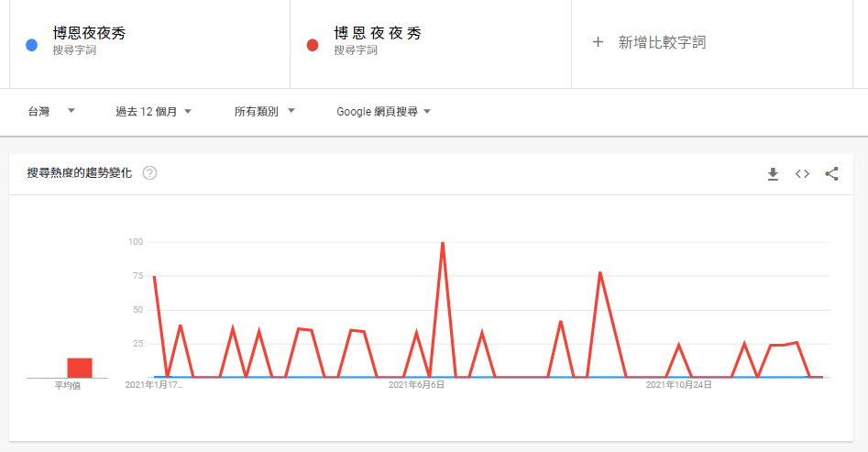Expand the 所有類別 category dropdown

[x=264, y=111]
